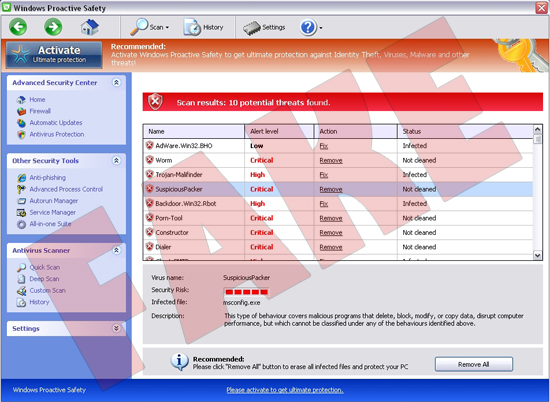Select the Trojan-Mailfinder row

tap(338, 175)
